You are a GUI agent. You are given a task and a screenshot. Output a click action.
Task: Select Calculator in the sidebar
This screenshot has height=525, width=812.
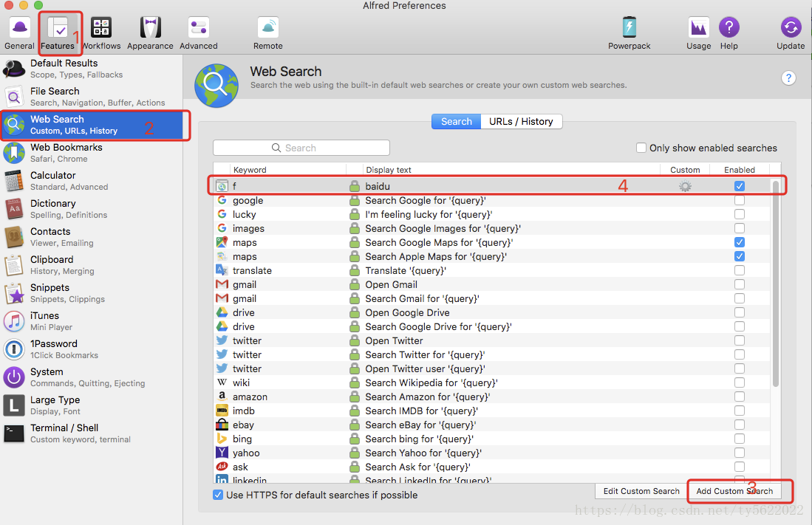[91, 181]
